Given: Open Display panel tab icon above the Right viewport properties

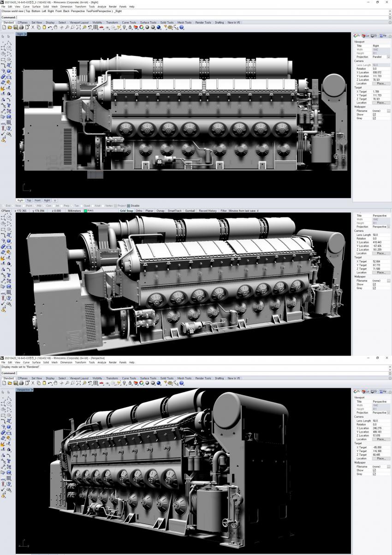Looking at the screenshot, I should 373,36.
